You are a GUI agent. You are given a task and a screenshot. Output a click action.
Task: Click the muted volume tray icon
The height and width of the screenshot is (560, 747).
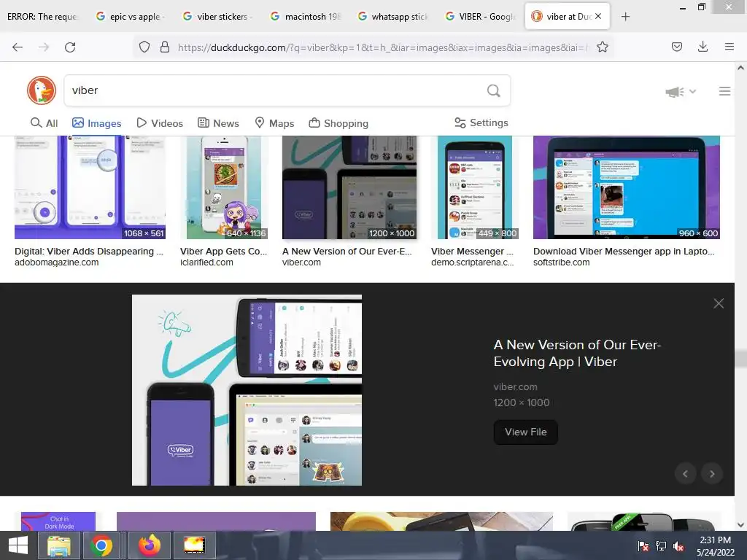[678, 546]
